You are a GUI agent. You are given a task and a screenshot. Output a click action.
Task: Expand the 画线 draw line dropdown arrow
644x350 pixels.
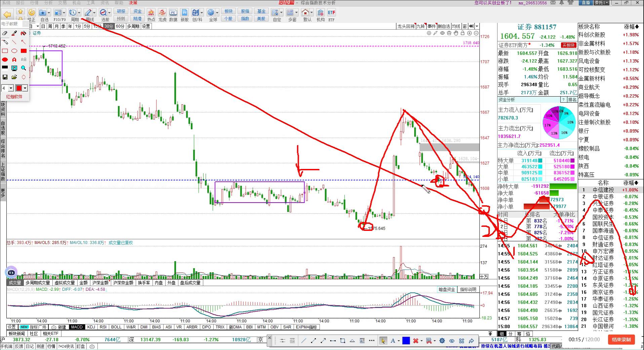coord(94,13)
